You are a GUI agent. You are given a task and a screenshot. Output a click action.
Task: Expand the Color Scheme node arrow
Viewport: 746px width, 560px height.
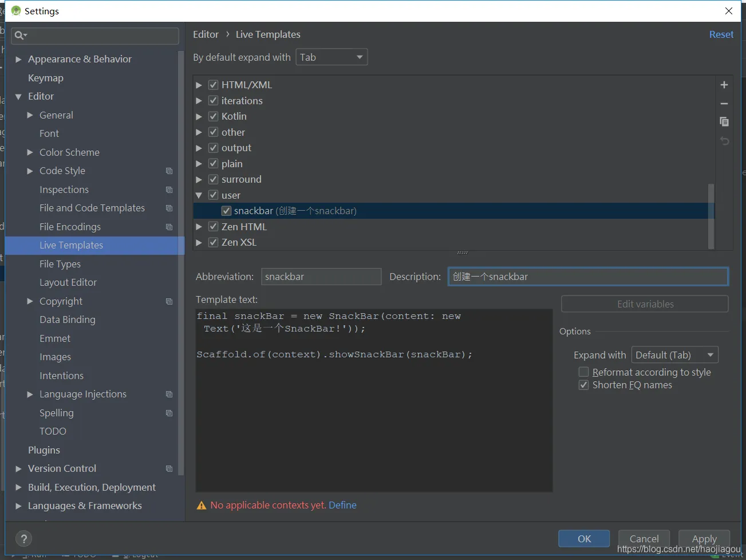(x=30, y=152)
